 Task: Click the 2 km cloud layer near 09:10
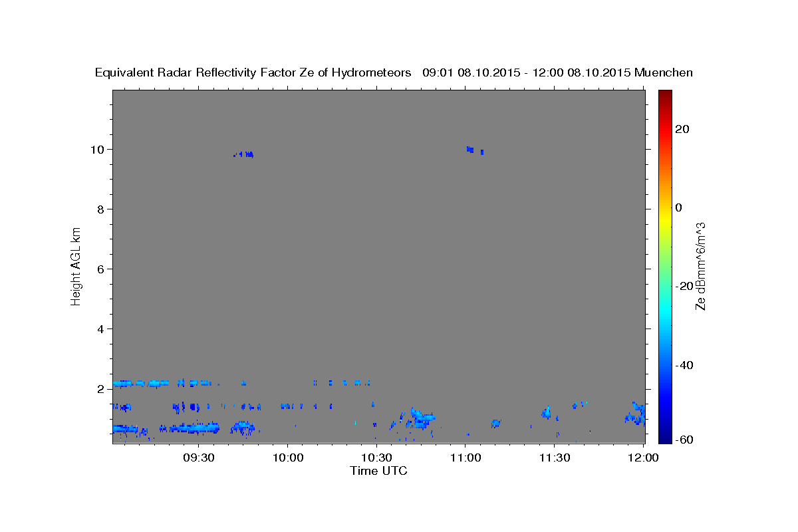[x=140, y=383]
